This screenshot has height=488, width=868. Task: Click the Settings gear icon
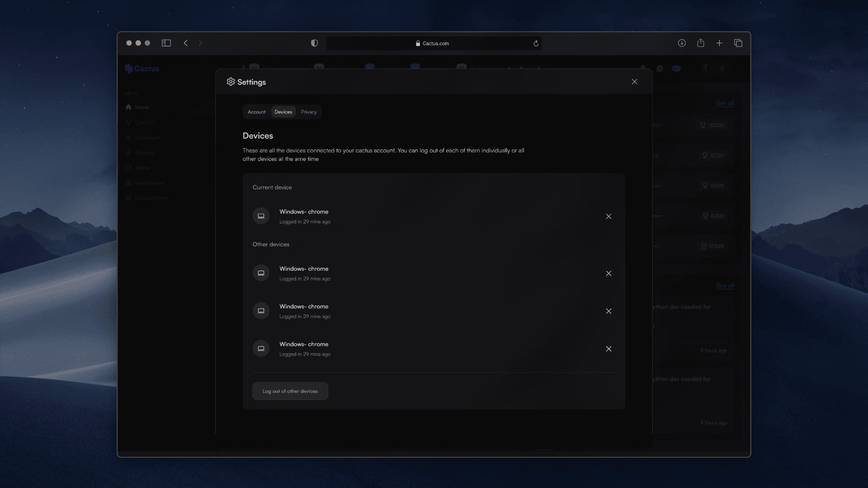(231, 82)
